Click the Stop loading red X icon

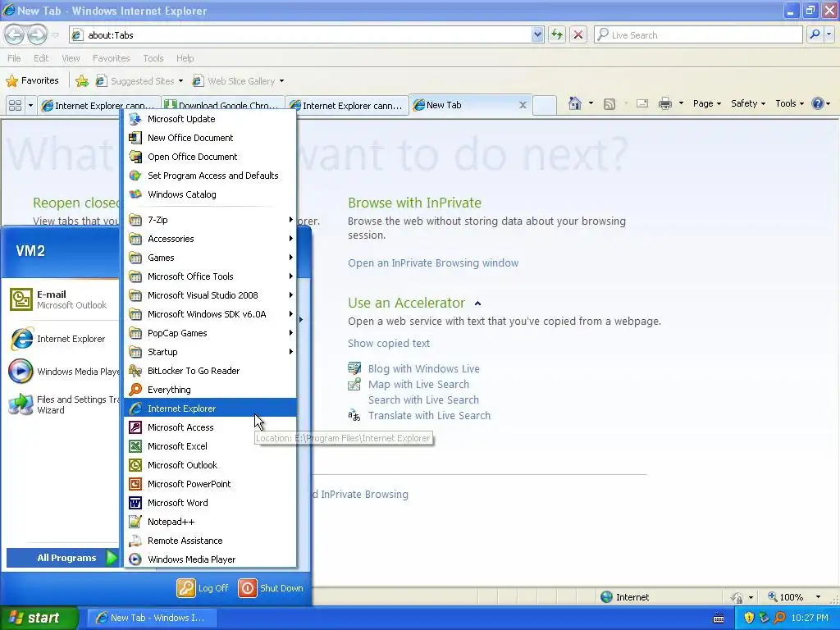click(578, 34)
